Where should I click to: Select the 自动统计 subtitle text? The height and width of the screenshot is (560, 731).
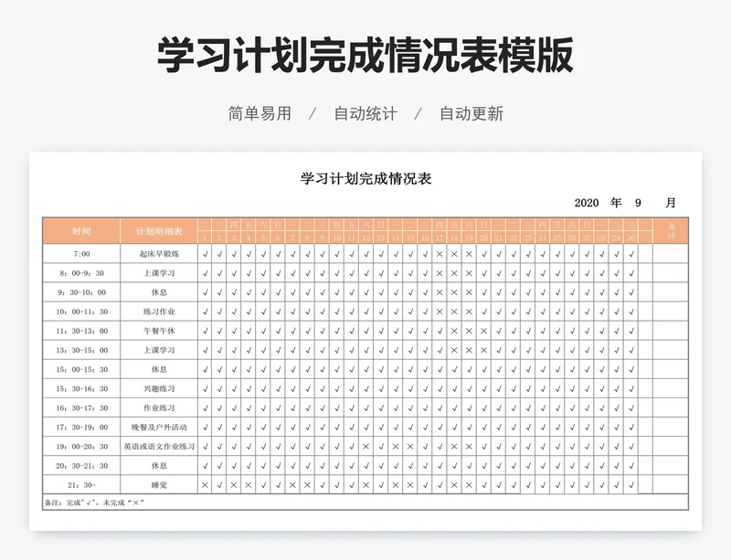(365, 113)
